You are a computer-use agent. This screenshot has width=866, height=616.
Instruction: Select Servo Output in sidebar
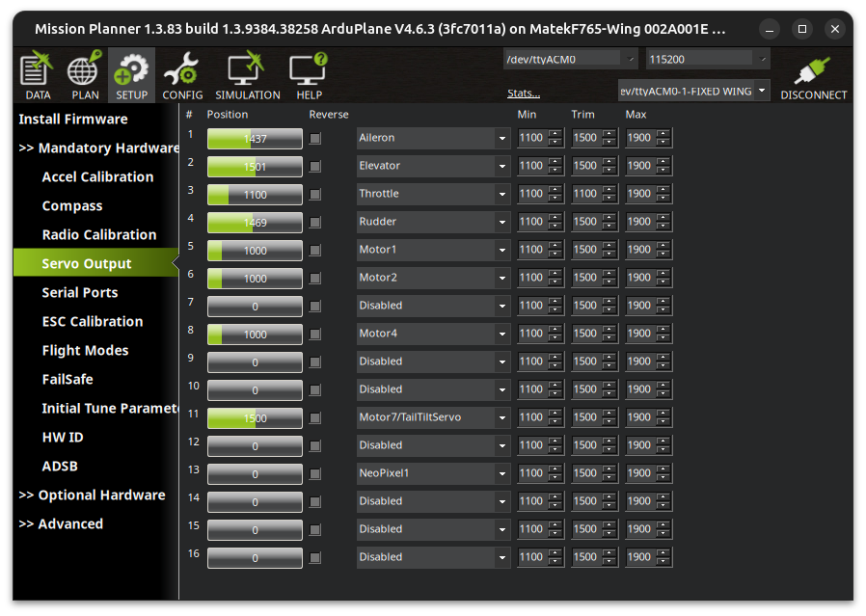click(x=95, y=263)
